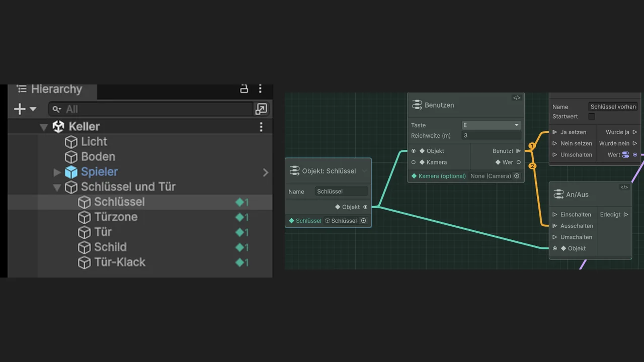
Task: Open Spieler prefab with the right chevron
Action: 266,172
